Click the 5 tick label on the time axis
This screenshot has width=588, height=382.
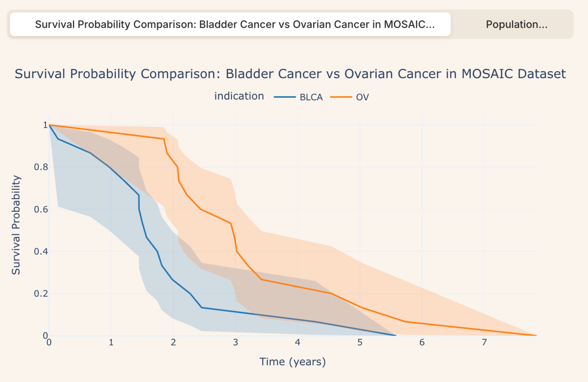click(x=360, y=342)
